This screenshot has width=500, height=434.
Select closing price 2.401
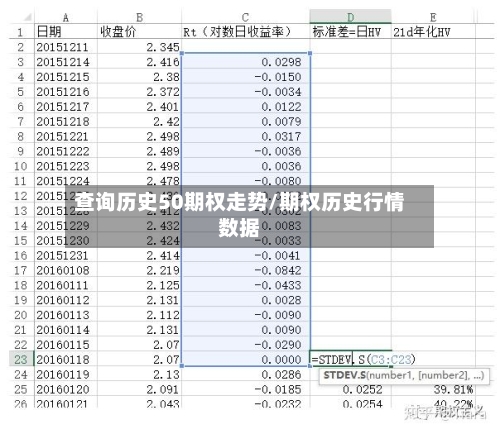[139, 107]
